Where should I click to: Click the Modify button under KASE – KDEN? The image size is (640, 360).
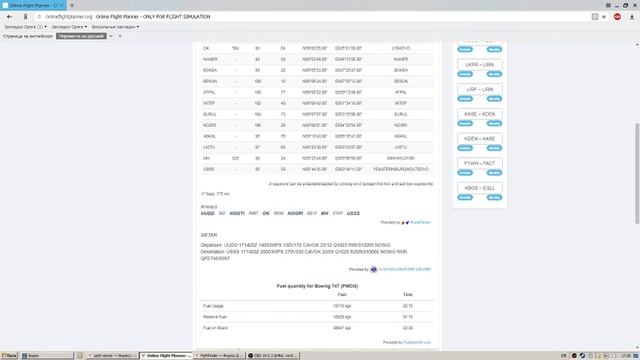494,123
